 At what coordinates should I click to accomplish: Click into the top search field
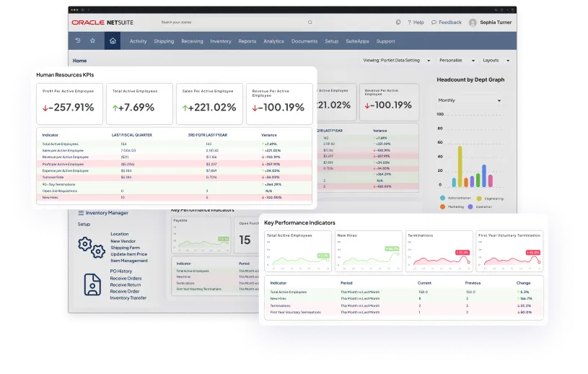pos(231,22)
